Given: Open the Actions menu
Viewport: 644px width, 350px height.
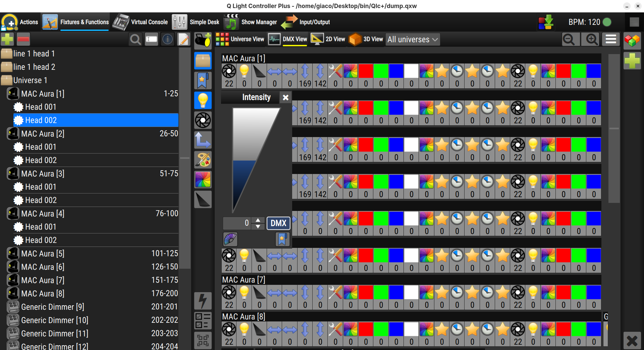Looking at the screenshot, I should pyautogui.click(x=19, y=22).
